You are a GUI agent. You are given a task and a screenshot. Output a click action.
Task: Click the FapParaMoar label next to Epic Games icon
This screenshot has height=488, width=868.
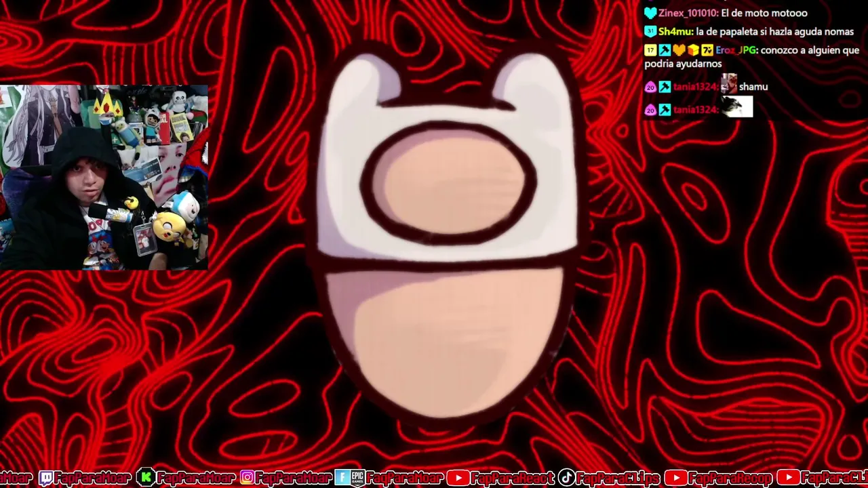[405, 478]
